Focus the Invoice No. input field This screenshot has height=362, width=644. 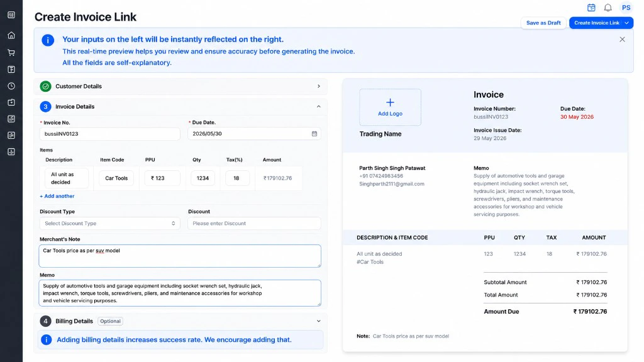[109, 134]
